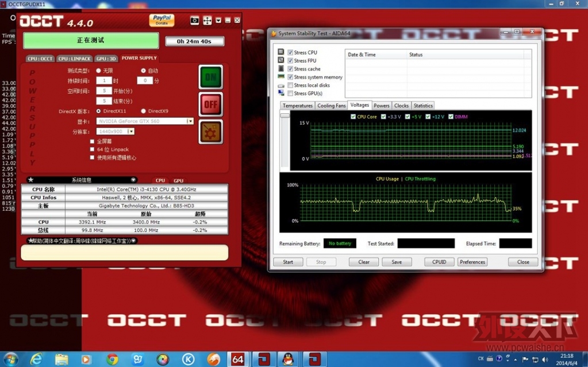Image resolution: width=588 pixels, height=367 pixels.
Task: Open the Statistics tab in AIDA64
Action: pyautogui.click(x=423, y=106)
